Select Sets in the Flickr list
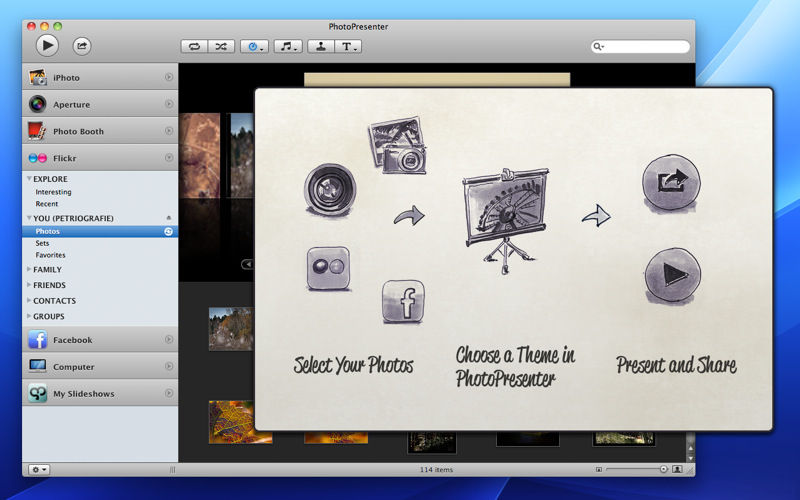Screen dimensions: 800x500 42,243
